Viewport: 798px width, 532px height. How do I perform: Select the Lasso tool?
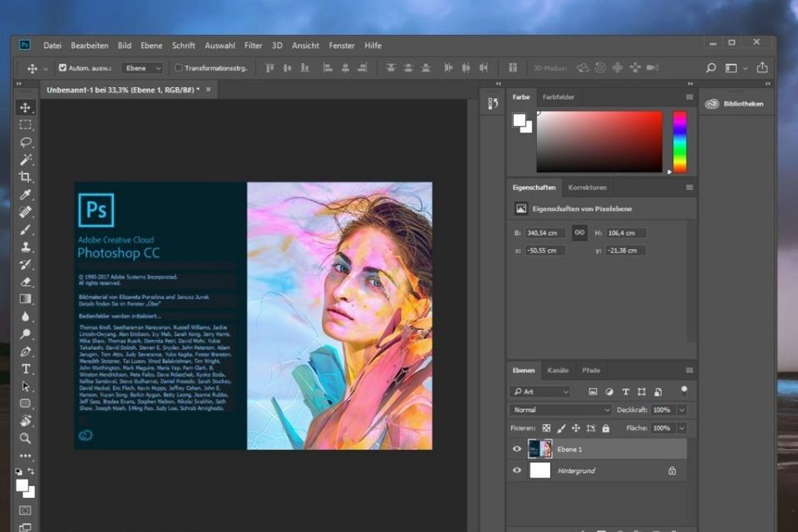25,142
